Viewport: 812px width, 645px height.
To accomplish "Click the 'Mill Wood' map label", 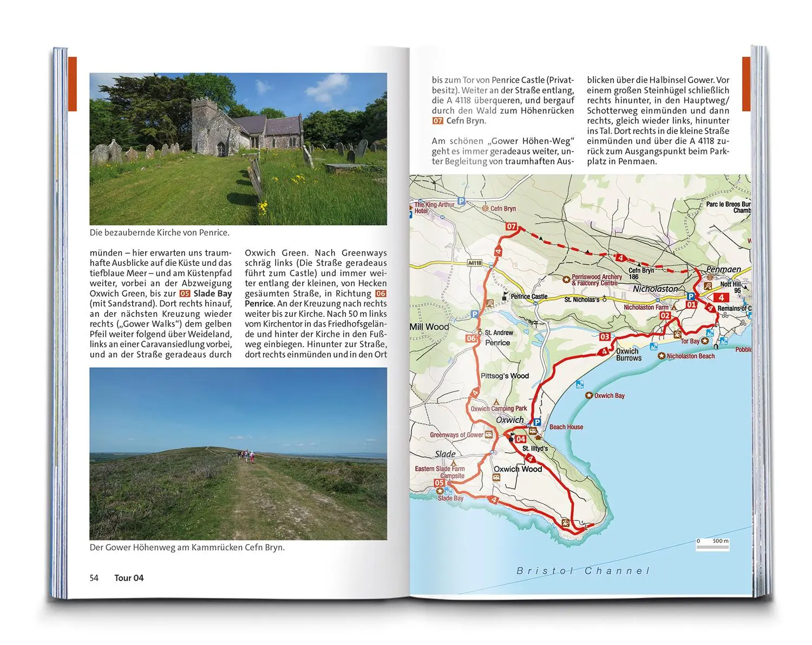I will (x=429, y=327).
